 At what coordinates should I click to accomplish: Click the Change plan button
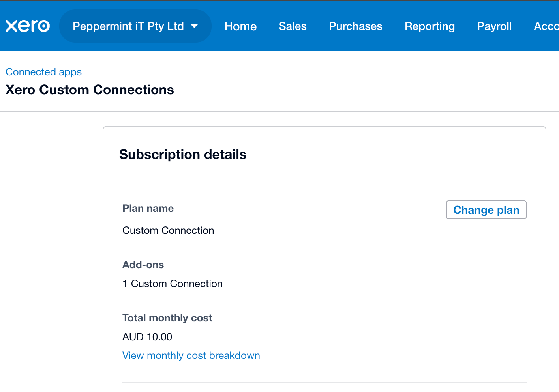(486, 210)
